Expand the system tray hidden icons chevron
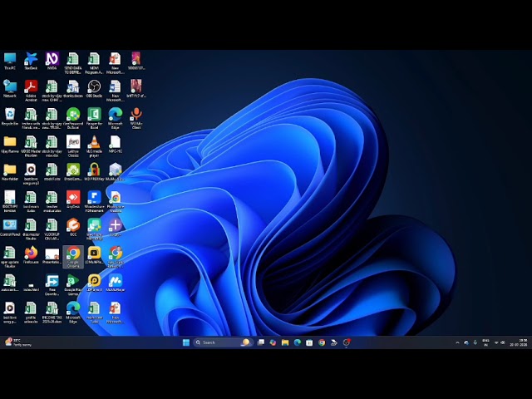The width and height of the screenshot is (532, 399). (457, 342)
